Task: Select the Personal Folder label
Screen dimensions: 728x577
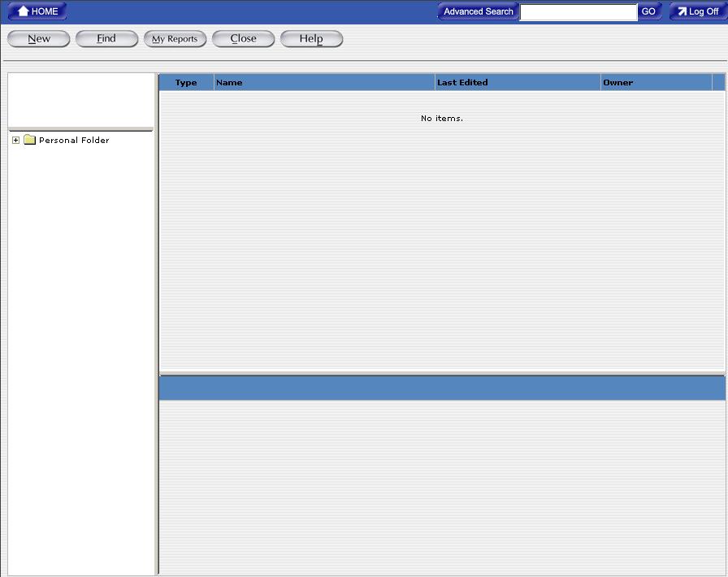Action: click(x=74, y=140)
